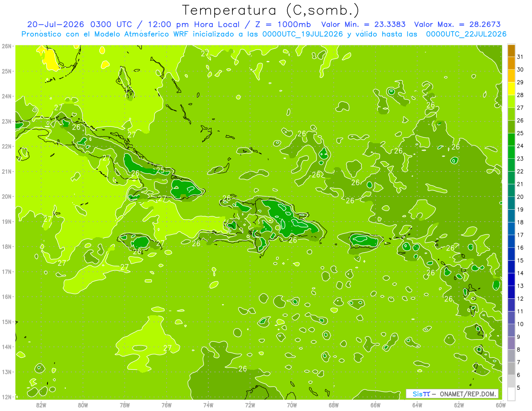The height and width of the screenshot is (411, 532).
Task: Click the '62W' longitude axis label
Action: (x=459, y=405)
